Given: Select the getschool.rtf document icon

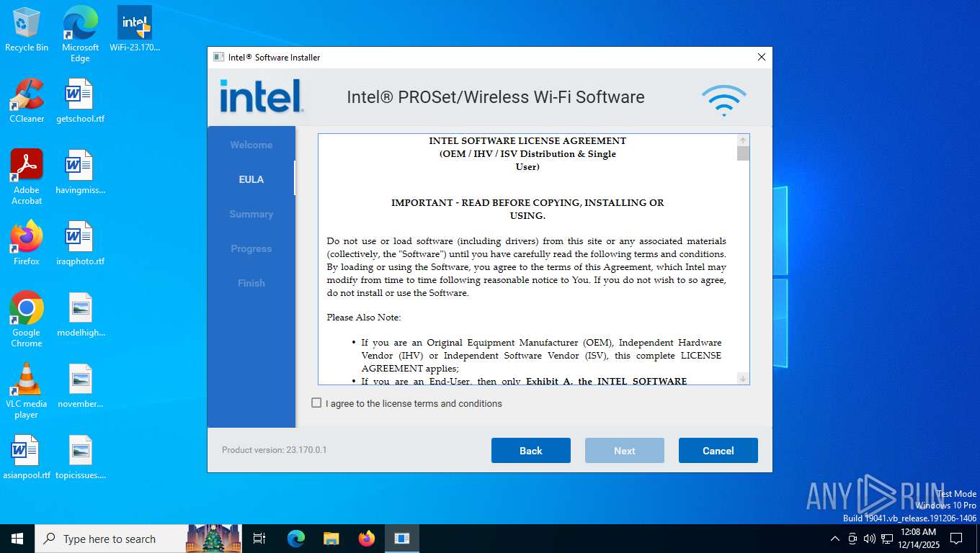Looking at the screenshot, I should tap(80, 101).
